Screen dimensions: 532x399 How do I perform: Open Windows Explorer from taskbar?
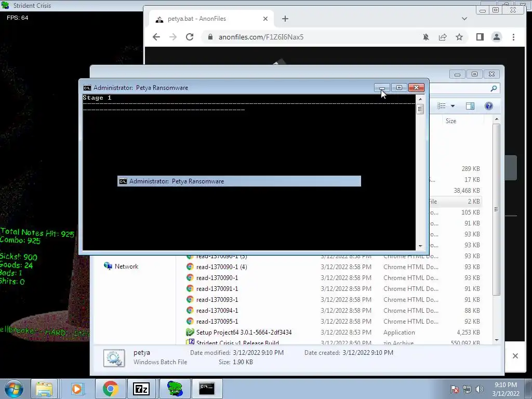pos(45,389)
